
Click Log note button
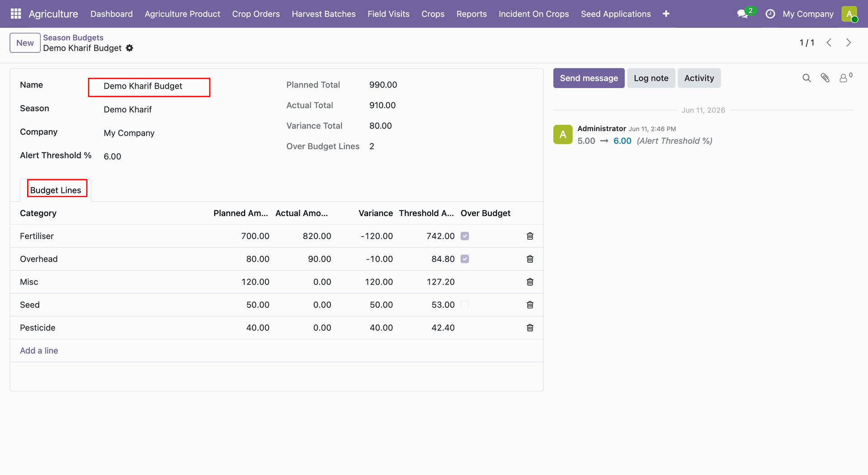[x=651, y=78]
